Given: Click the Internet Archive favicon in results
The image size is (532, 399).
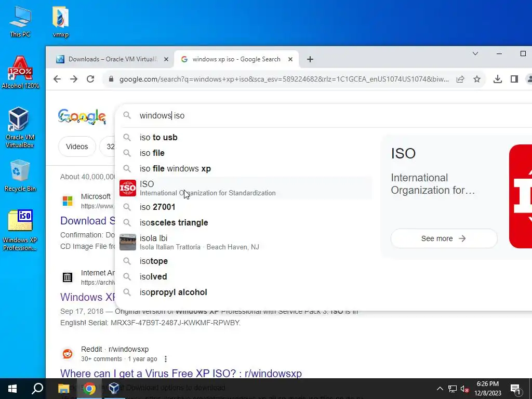Looking at the screenshot, I should [x=68, y=277].
